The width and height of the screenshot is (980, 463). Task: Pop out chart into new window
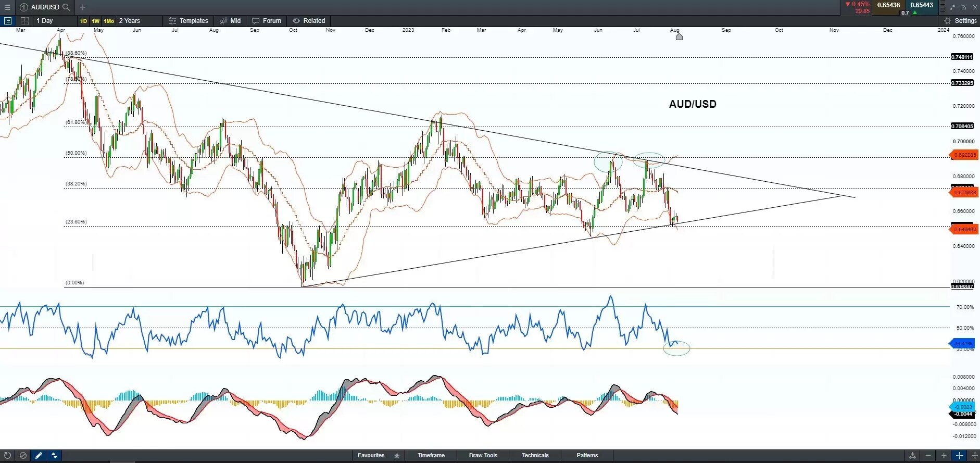coord(964,7)
